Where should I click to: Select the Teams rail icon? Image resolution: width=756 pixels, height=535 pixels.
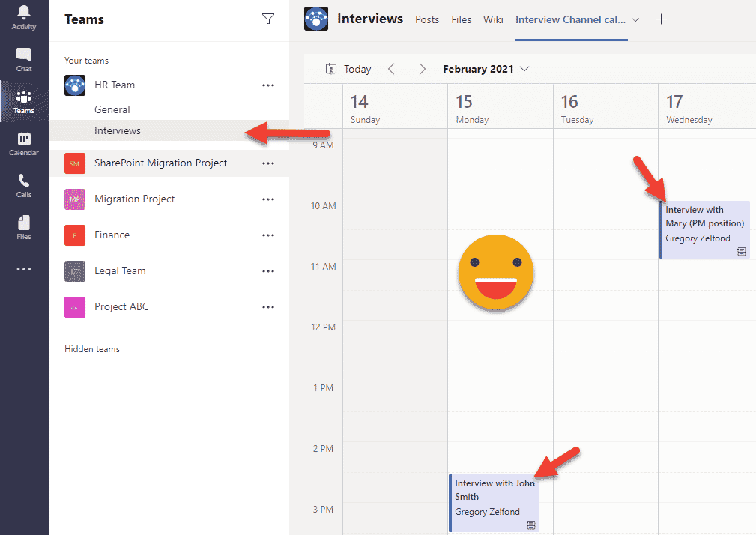(x=24, y=102)
